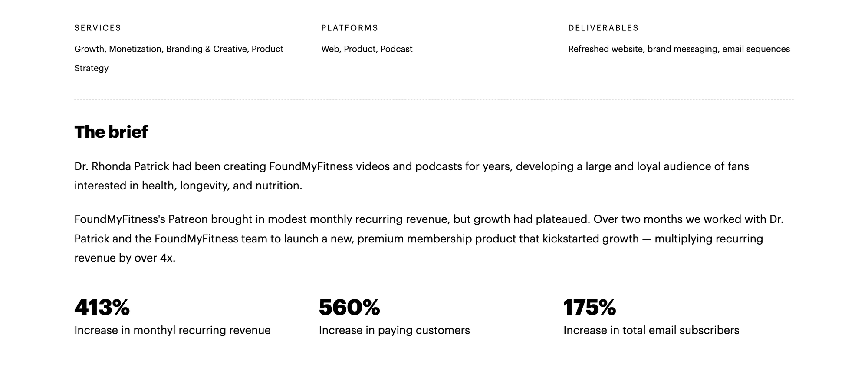The width and height of the screenshot is (868, 368).
Task: Click 'Increase in total email subscribers' caption
Action: click(651, 330)
